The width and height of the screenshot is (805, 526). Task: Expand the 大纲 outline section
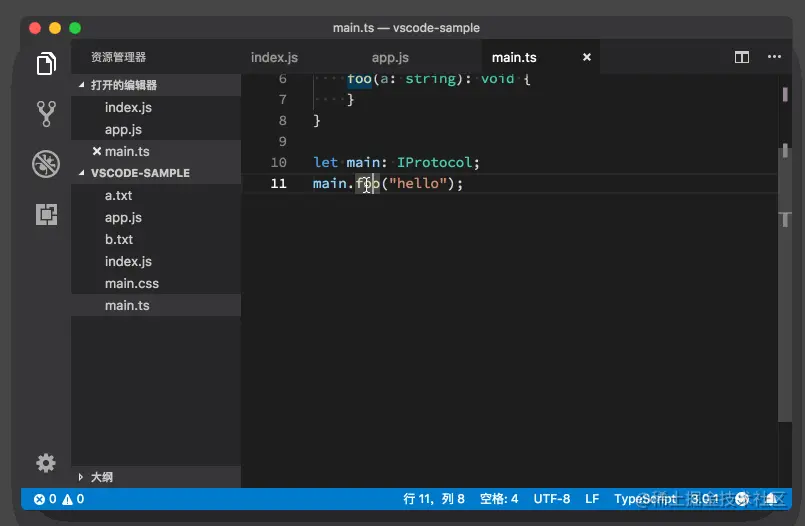(156, 477)
